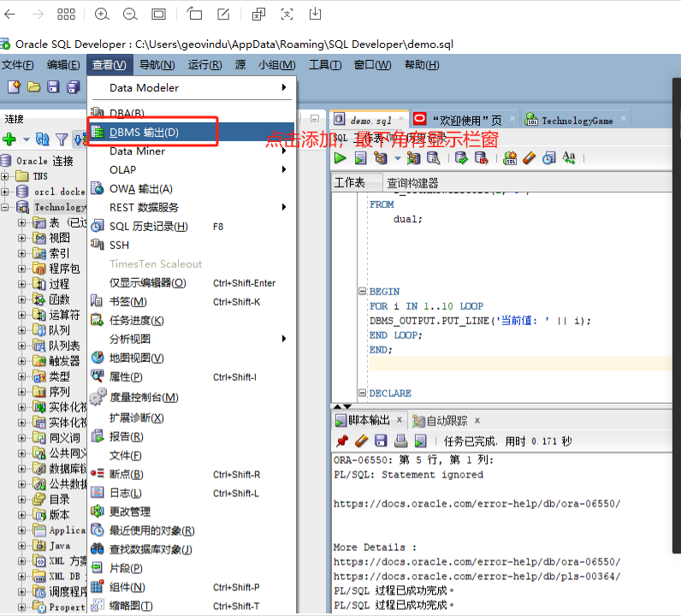
Task: Expand the 索引 tree node
Action: point(21,253)
